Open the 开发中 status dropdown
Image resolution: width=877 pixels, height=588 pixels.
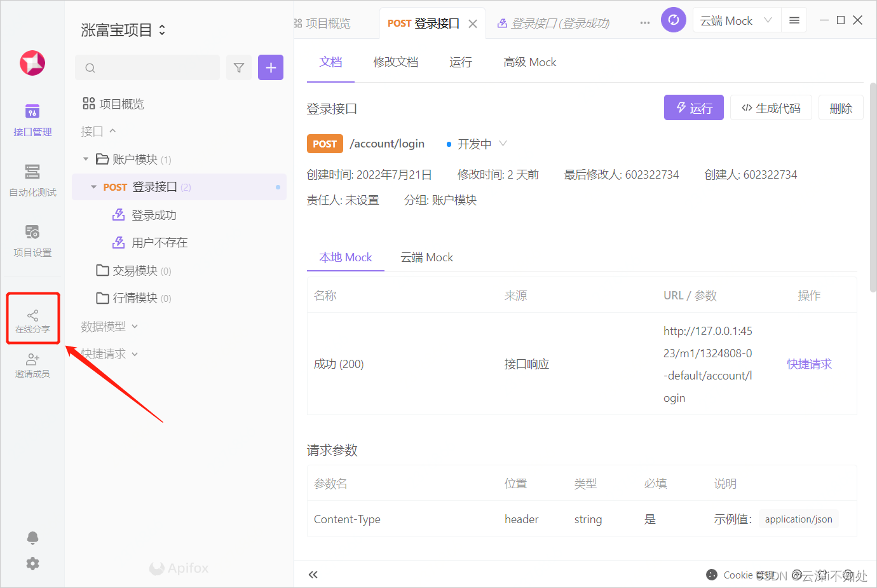[475, 144]
